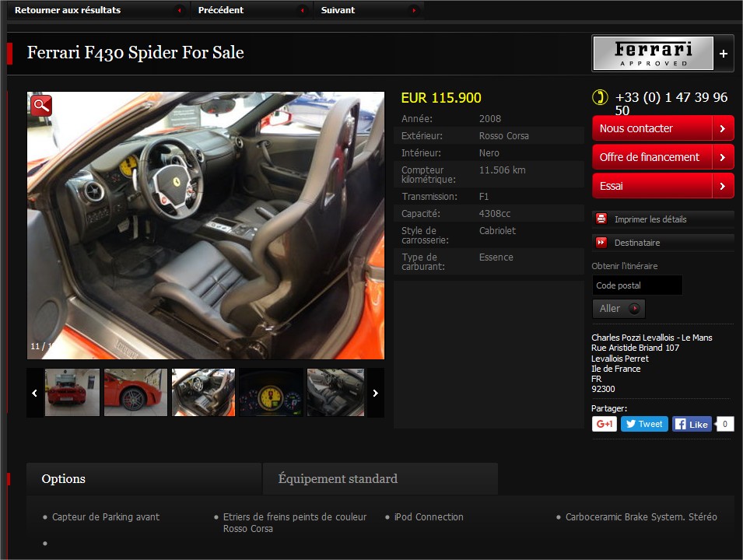Click the Nero interior value
743x560 pixels.
[x=489, y=153]
